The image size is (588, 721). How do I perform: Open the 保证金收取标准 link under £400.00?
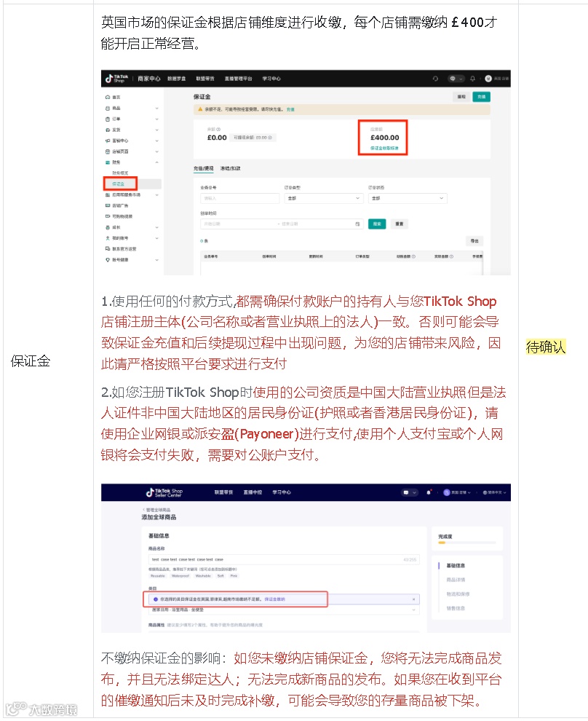tap(384, 148)
